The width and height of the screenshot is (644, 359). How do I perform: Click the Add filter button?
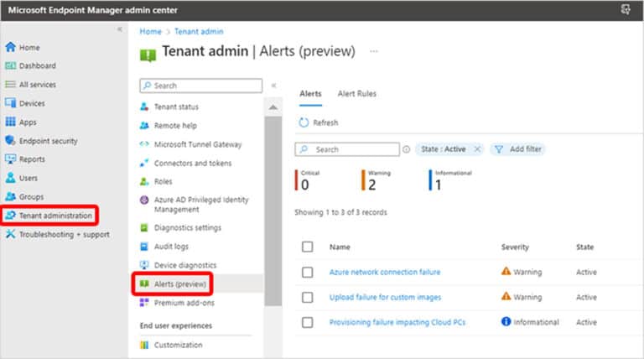click(517, 149)
